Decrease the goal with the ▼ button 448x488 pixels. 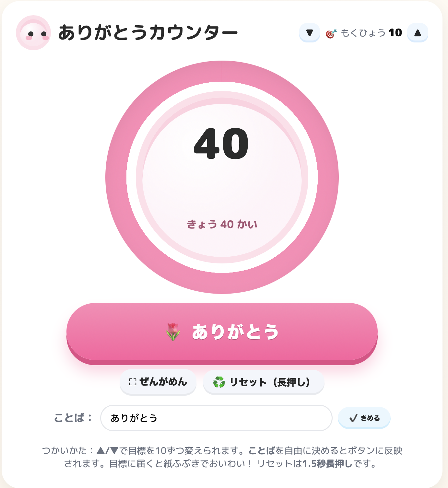click(310, 33)
